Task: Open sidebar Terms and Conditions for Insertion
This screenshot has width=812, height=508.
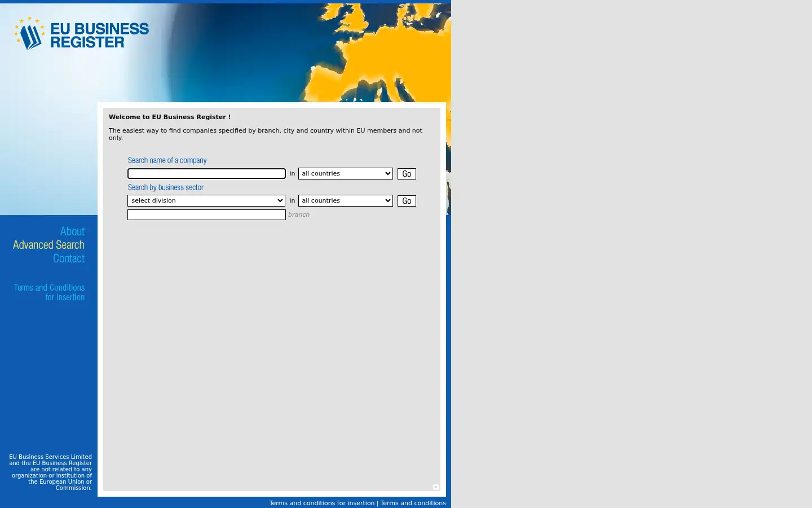Action: 50,292
